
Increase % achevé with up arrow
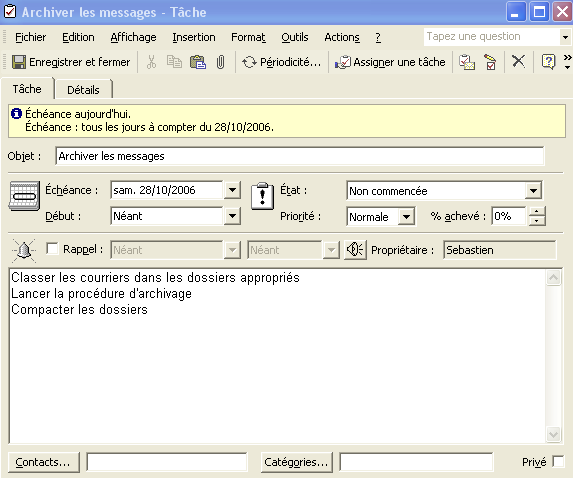(536, 212)
